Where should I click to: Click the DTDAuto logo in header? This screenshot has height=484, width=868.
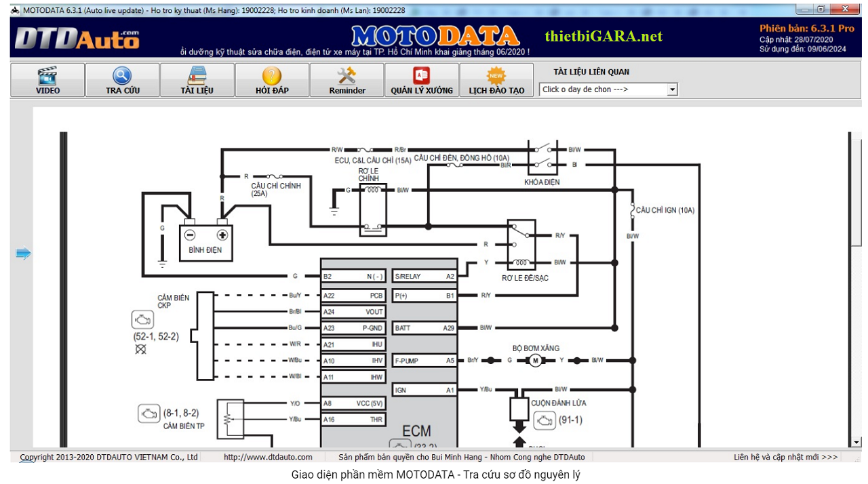tap(77, 39)
